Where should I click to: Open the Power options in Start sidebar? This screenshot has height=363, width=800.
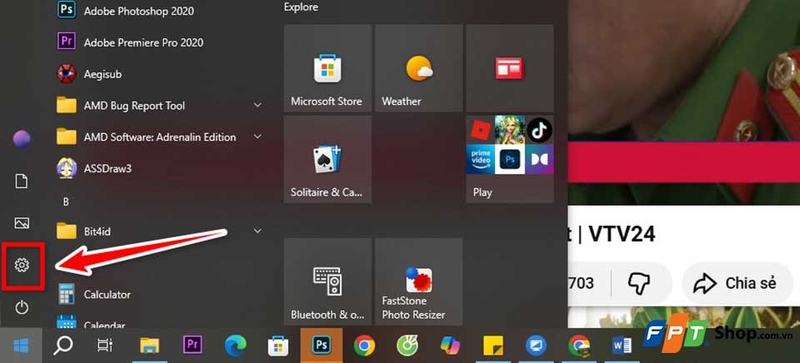pyautogui.click(x=21, y=307)
